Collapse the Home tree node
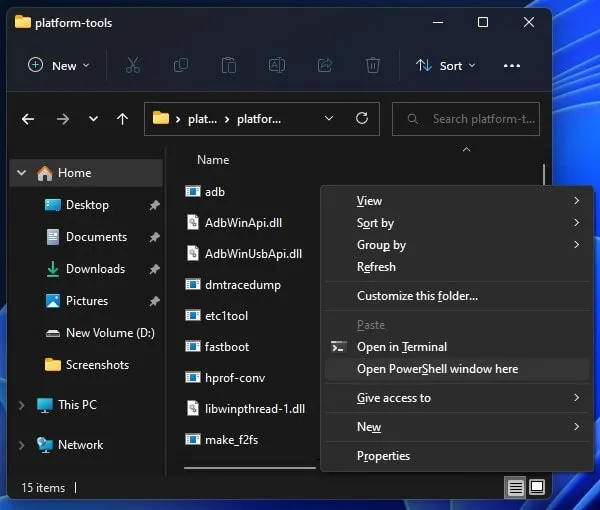The height and width of the screenshot is (510, 600). click(x=21, y=173)
